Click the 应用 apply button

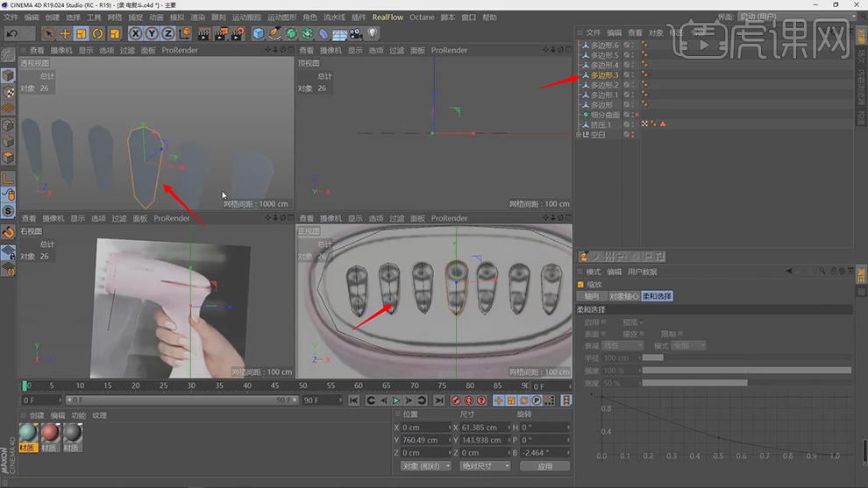coord(544,466)
